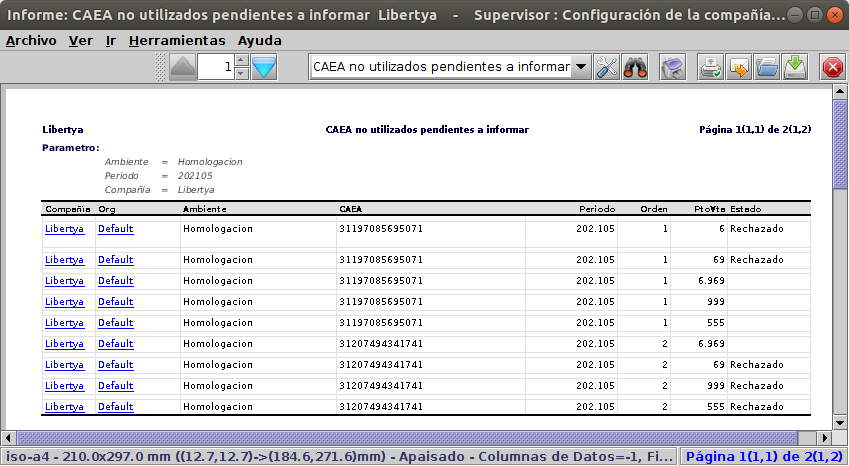Image resolution: width=849 pixels, height=466 pixels.
Task: Click the horizontal scrollbar left arrow
Action: click(8, 437)
